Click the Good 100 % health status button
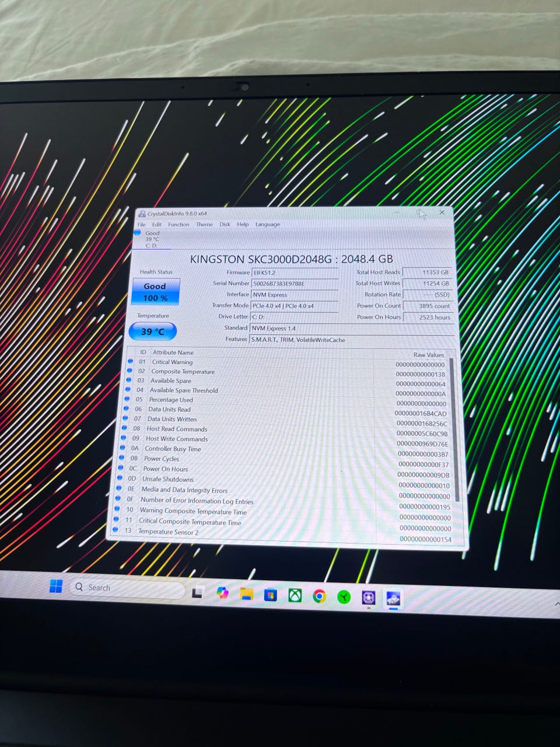This screenshot has width=560, height=747. click(x=155, y=292)
